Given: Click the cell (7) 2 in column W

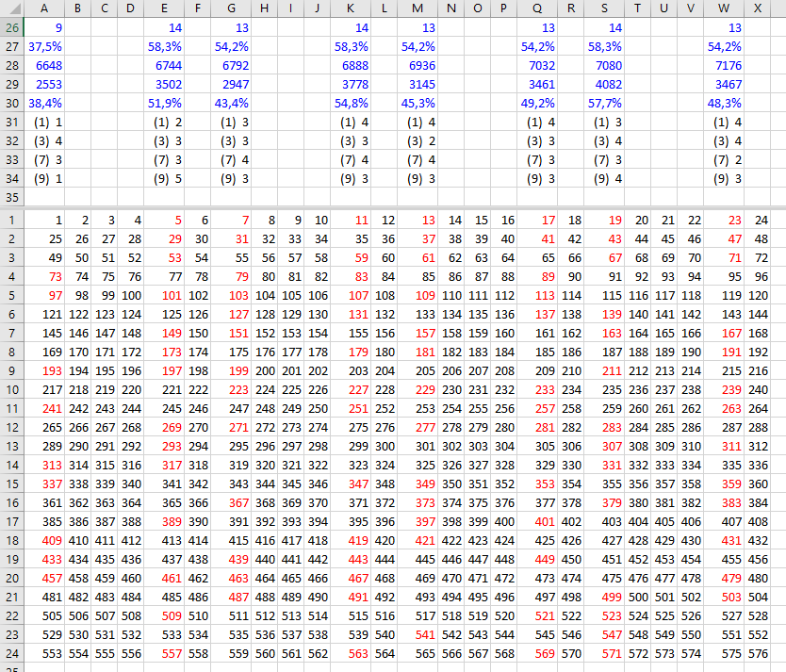Looking at the screenshot, I should (x=724, y=160).
